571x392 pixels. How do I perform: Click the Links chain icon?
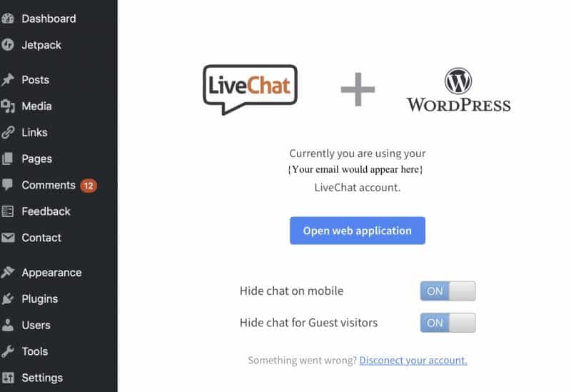[x=7, y=132]
